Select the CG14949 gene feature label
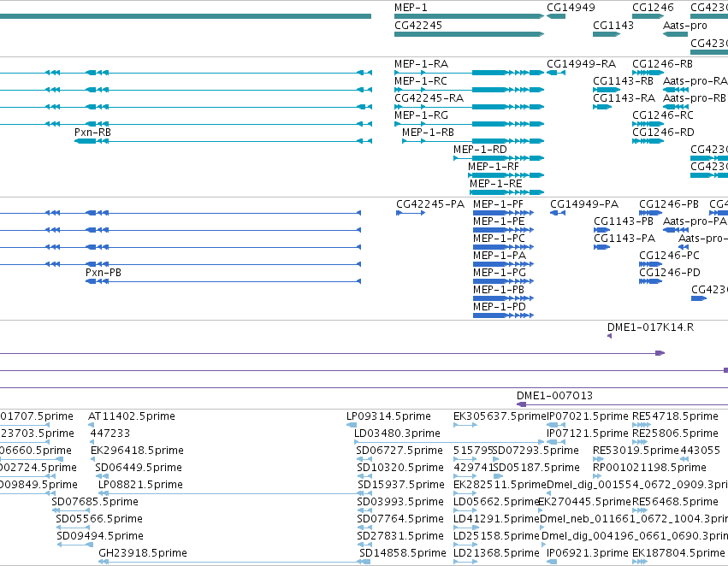The height and width of the screenshot is (566, 728). pyautogui.click(x=571, y=8)
